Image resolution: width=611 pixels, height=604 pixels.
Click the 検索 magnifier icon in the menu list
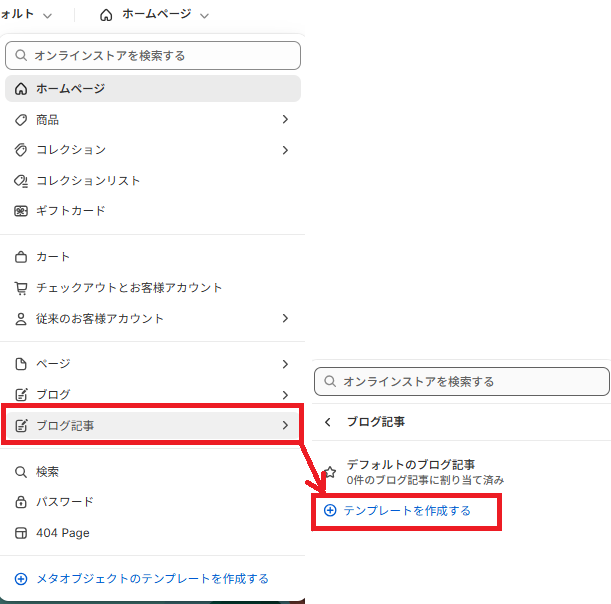pyautogui.click(x=21, y=472)
